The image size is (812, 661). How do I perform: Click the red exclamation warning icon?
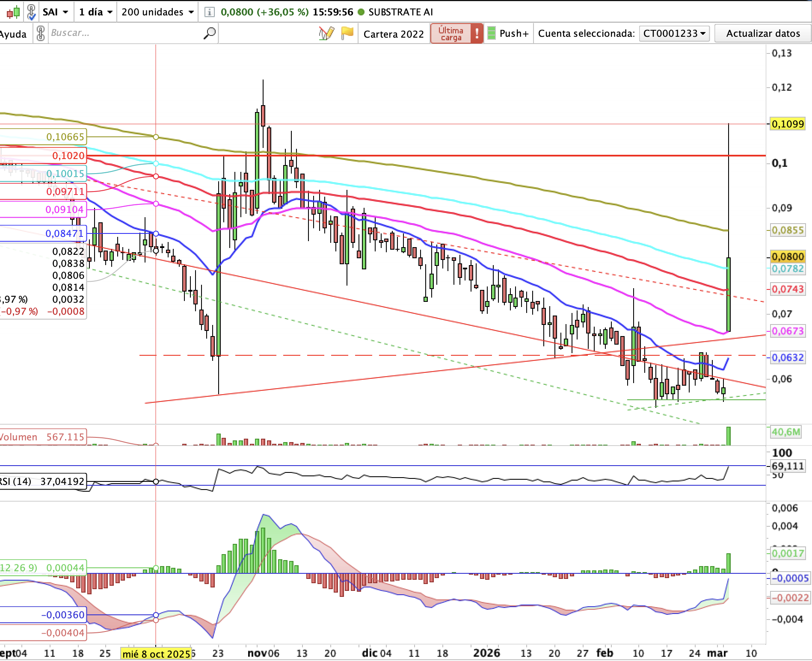(x=477, y=33)
